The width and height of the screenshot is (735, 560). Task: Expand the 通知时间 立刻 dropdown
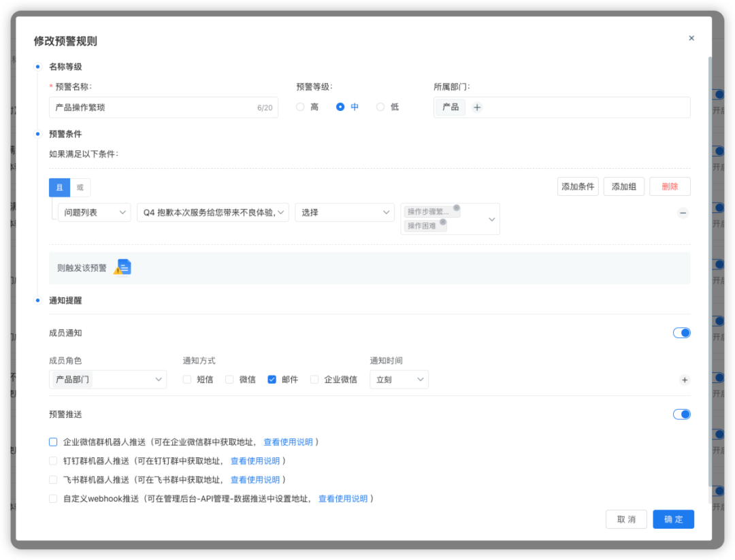pyautogui.click(x=399, y=380)
